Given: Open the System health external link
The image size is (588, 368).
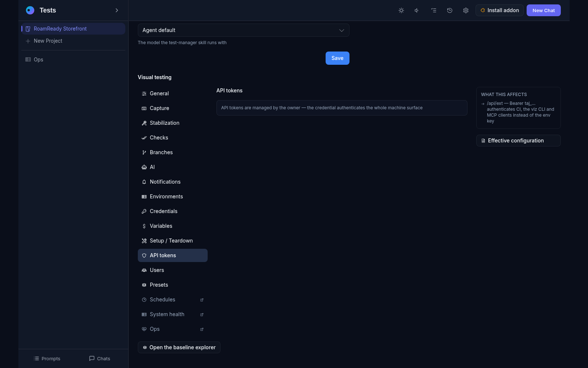Looking at the screenshot, I should pyautogui.click(x=173, y=314).
